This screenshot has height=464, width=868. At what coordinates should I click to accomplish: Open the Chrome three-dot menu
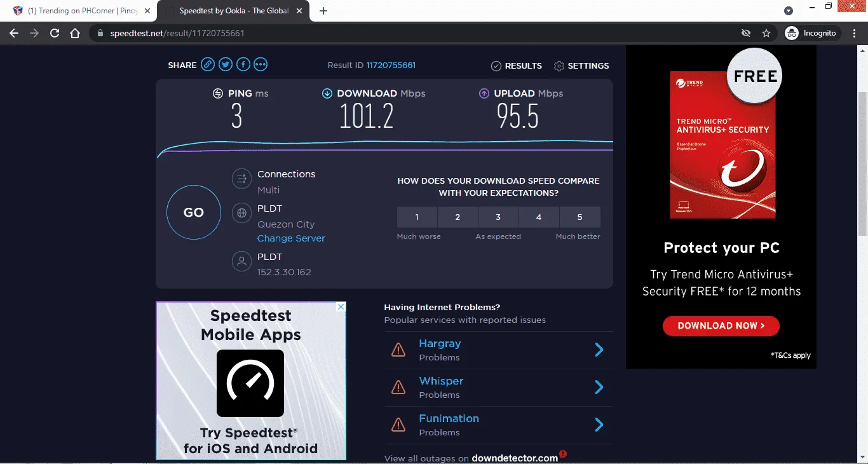[x=855, y=33]
